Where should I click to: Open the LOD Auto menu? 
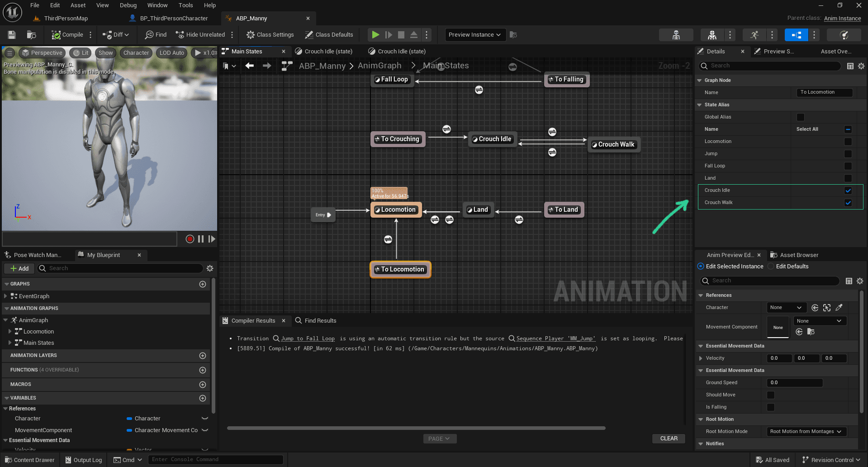click(x=172, y=53)
